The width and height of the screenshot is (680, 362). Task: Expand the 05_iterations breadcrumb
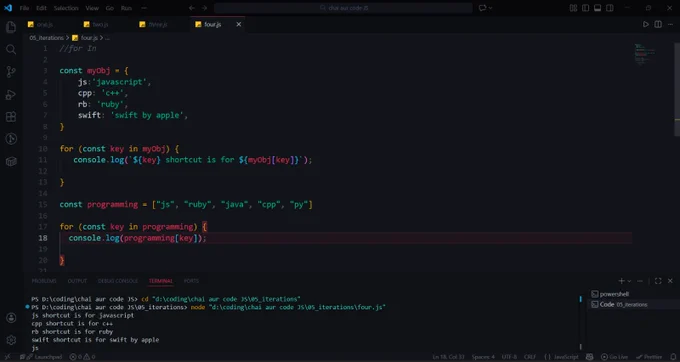tap(46, 38)
